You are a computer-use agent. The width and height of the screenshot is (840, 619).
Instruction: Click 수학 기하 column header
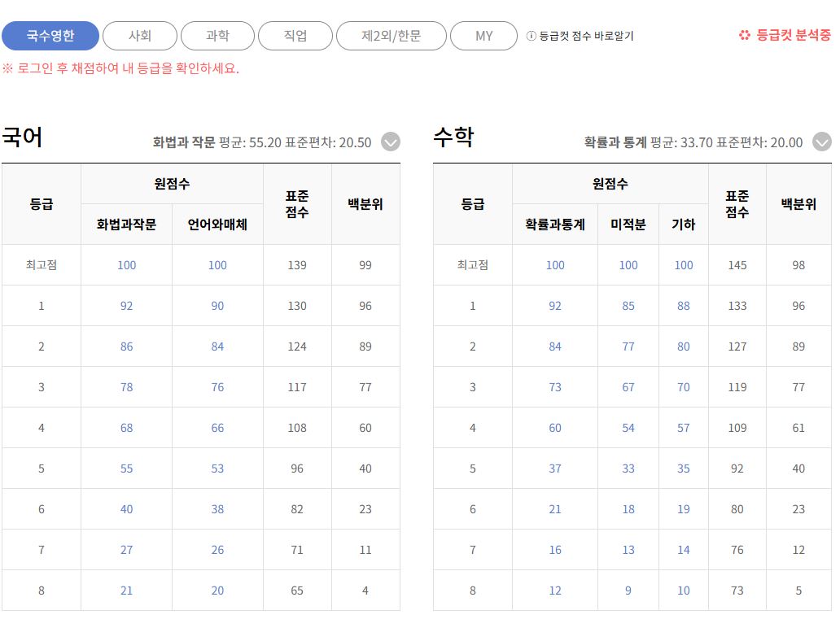[684, 224]
